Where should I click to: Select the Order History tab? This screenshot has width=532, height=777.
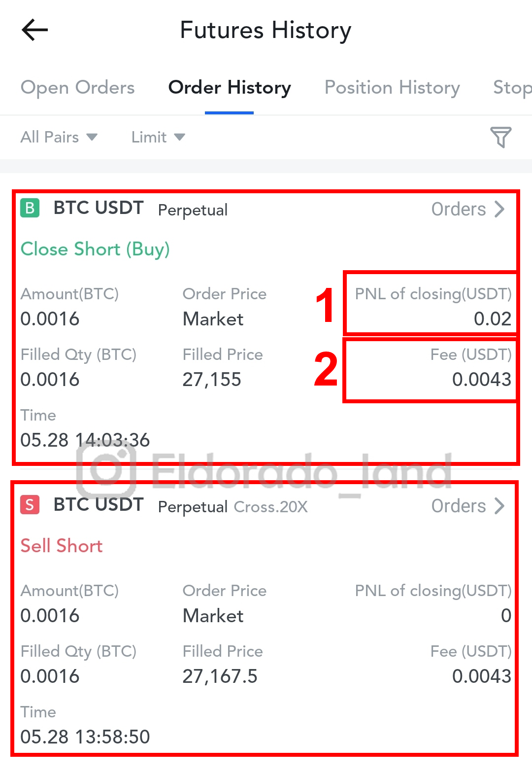click(x=230, y=88)
